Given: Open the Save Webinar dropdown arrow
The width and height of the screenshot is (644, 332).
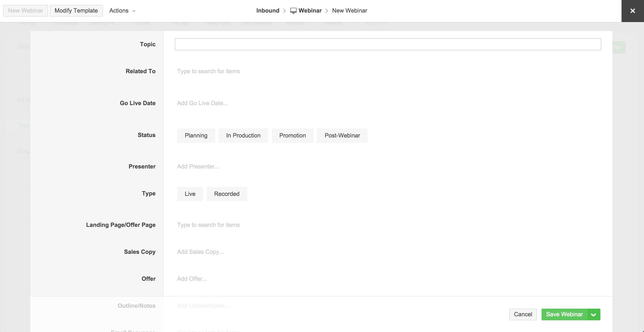Looking at the screenshot, I should tap(593, 314).
